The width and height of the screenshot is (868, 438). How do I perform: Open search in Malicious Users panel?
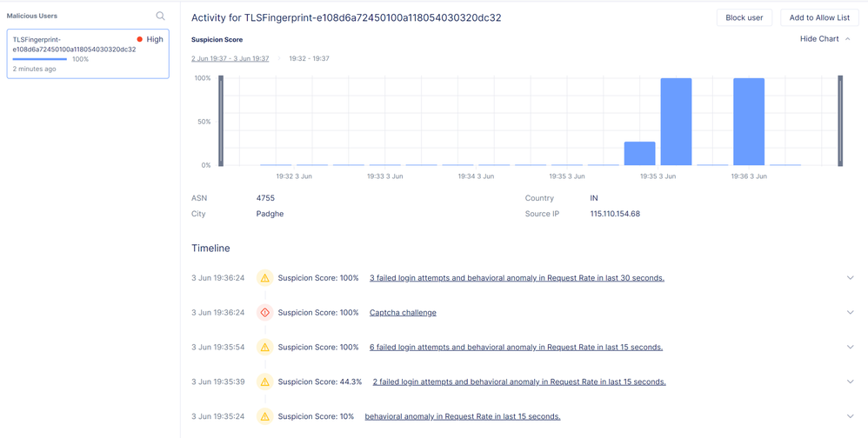click(160, 16)
